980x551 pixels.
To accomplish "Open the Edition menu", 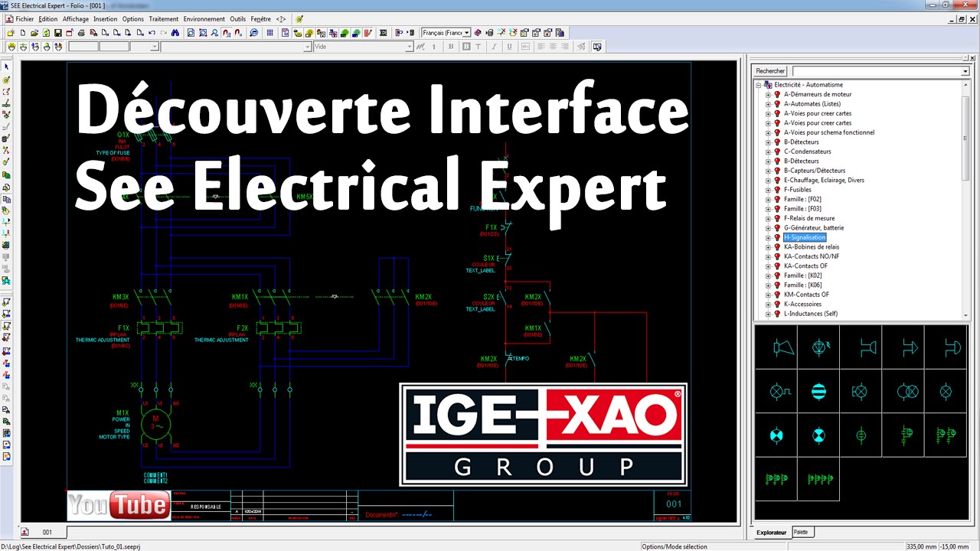I will coord(48,18).
